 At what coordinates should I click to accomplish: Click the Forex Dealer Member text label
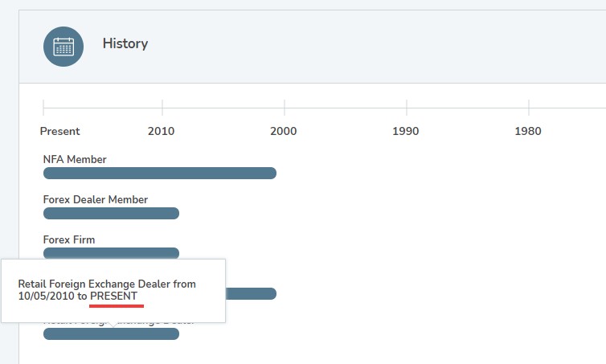(x=96, y=199)
